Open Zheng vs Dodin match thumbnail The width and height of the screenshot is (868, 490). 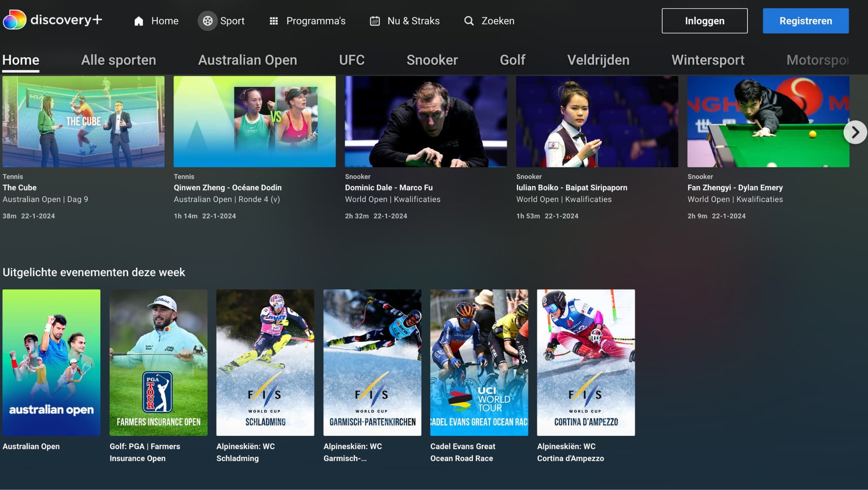[254, 121]
